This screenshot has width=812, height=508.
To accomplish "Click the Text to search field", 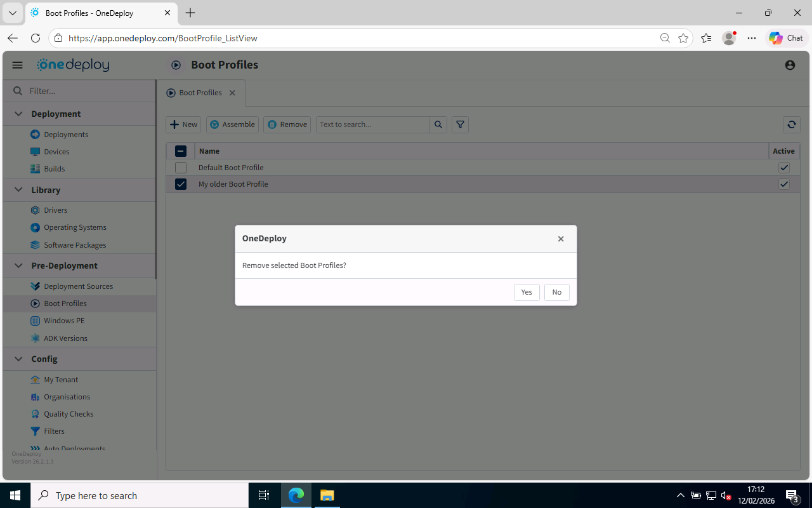I will (x=372, y=124).
